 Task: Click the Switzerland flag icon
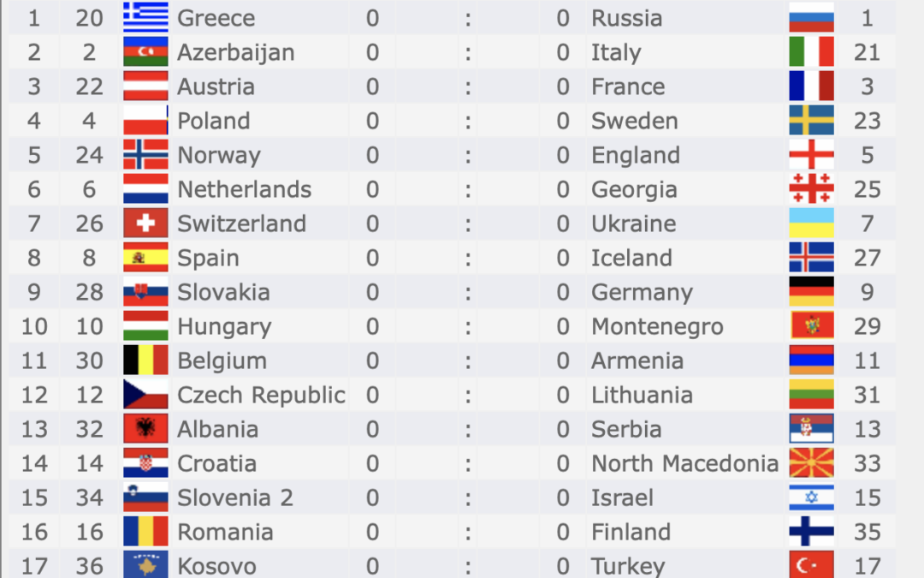click(x=145, y=223)
